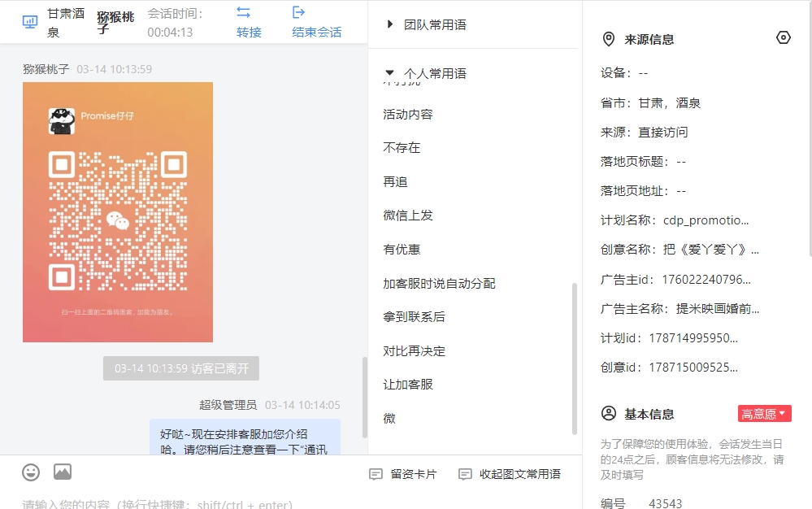
Task: Open the hexagon settings icon in 来源信息
Action: tap(784, 37)
